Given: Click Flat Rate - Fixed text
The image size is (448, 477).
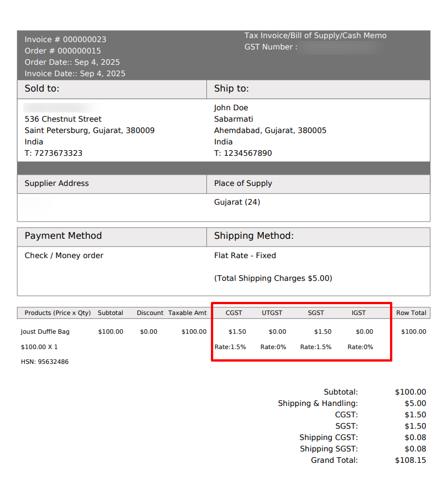Looking at the screenshot, I should click(x=245, y=255).
